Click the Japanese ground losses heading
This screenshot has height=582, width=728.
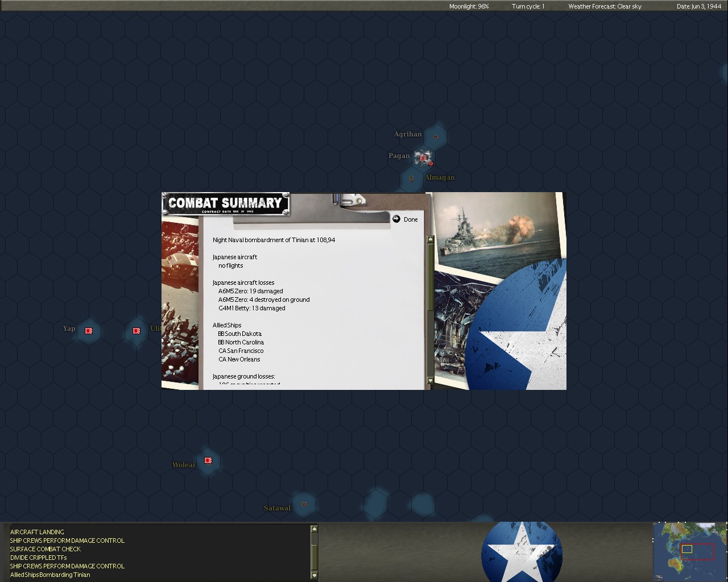[x=243, y=376]
